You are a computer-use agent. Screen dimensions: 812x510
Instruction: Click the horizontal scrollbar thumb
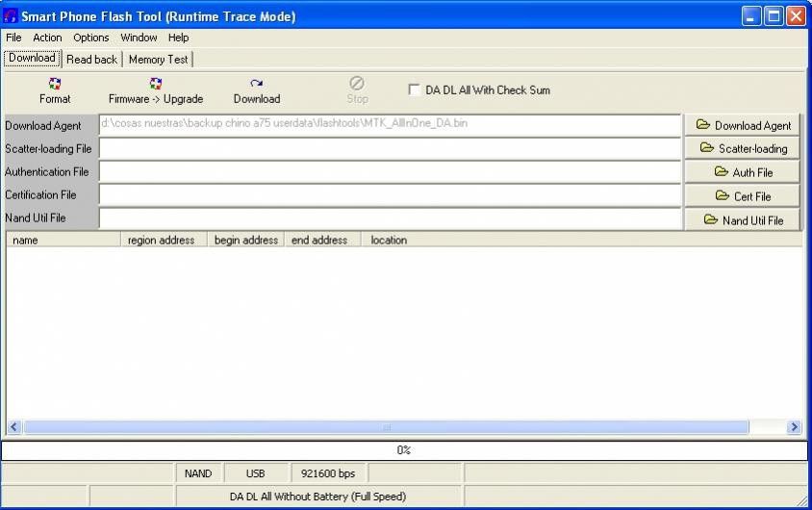387,426
